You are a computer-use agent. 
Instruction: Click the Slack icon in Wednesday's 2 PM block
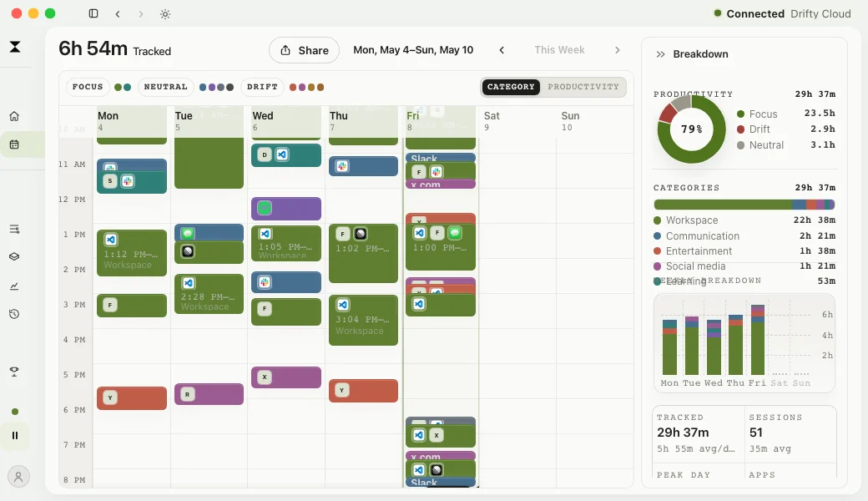pyautogui.click(x=265, y=282)
